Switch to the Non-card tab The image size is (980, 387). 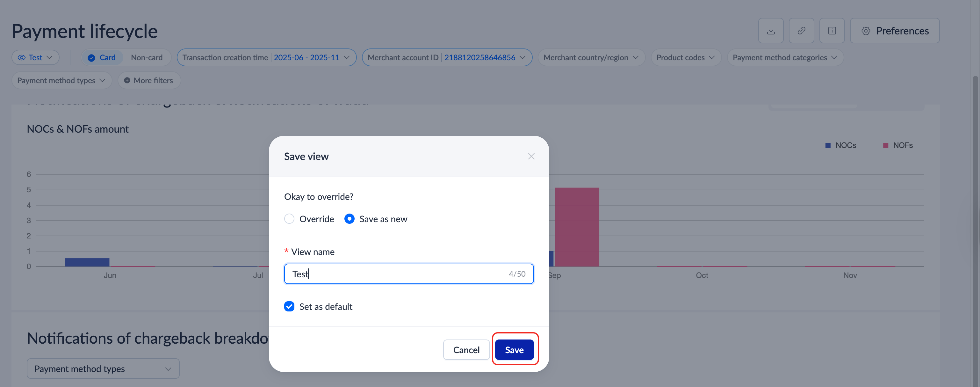pos(147,57)
